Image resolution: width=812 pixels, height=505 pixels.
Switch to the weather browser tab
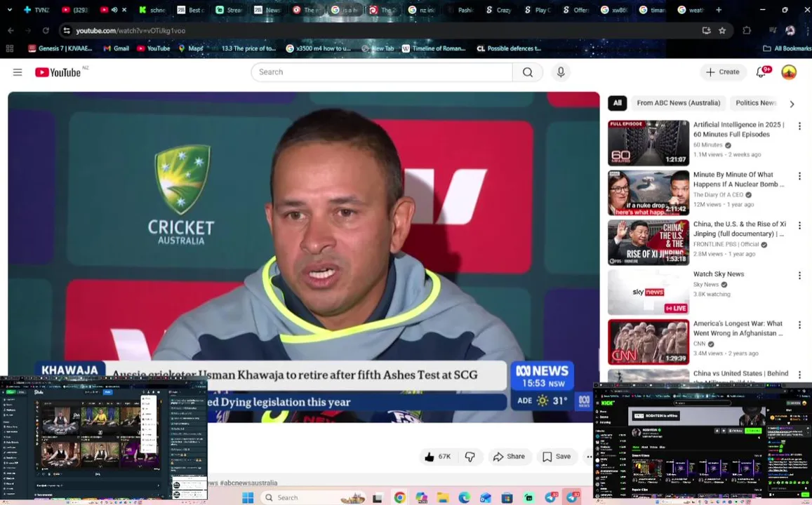coord(691,10)
